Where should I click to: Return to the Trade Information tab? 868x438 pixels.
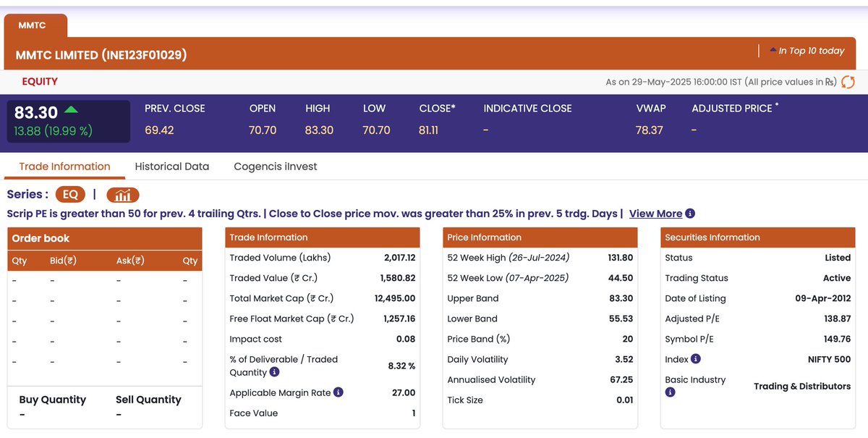pyautogui.click(x=64, y=166)
